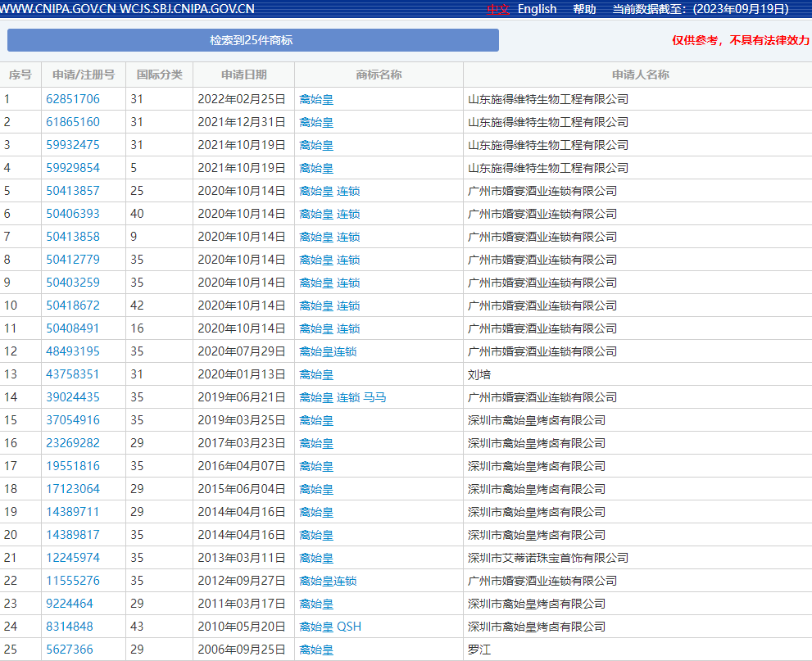This screenshot has height=661, width=812.
Task: Click application number 59929854
Action: [x=73, y=168]
